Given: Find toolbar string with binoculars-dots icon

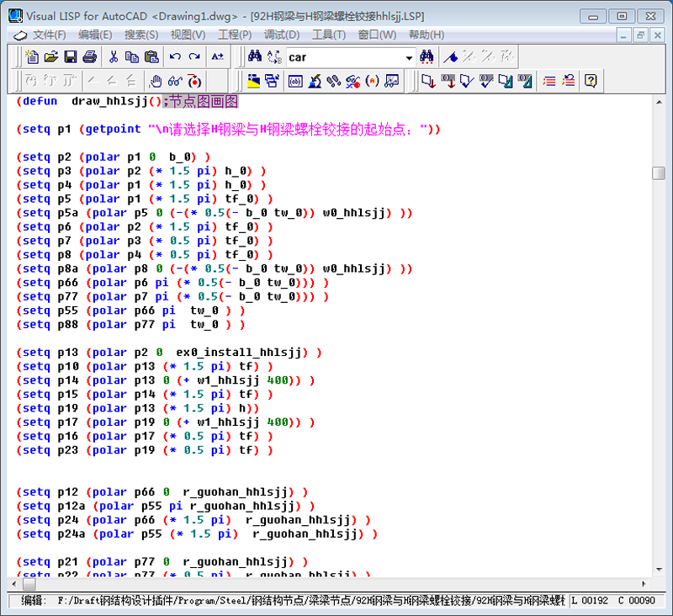Looking at the screenshot, I should tap(427, 56).
